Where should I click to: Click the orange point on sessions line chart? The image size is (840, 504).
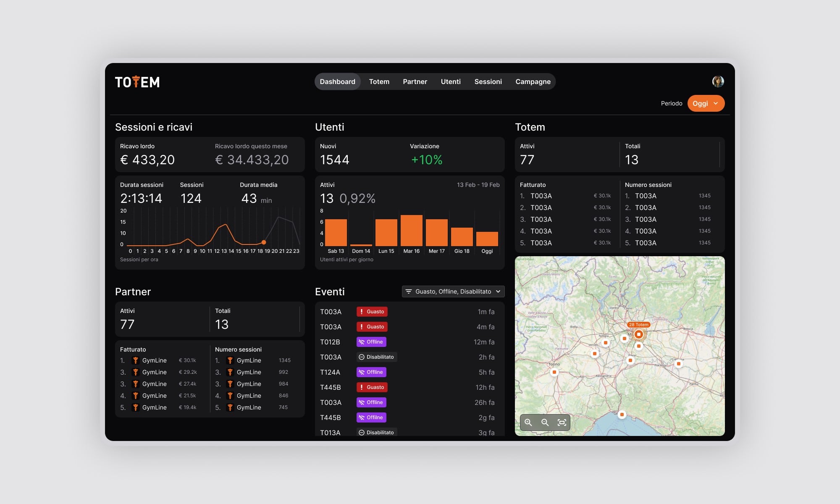point(264,242)
